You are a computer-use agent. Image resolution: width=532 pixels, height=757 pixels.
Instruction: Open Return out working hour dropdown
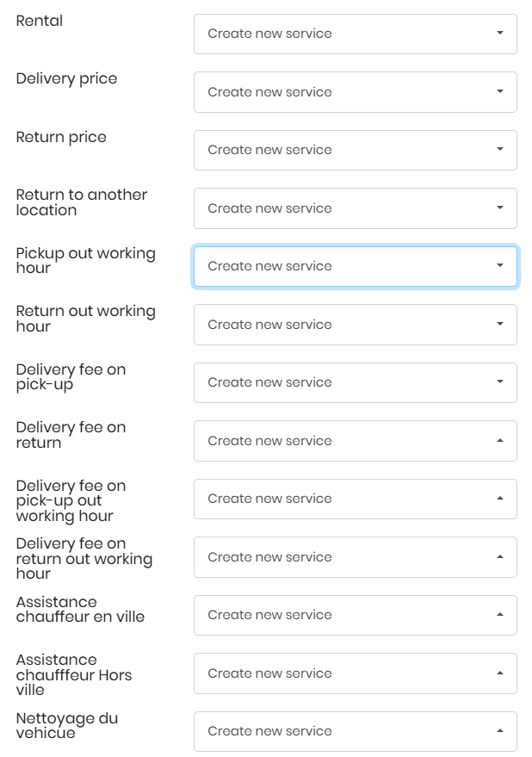[355, 325]
